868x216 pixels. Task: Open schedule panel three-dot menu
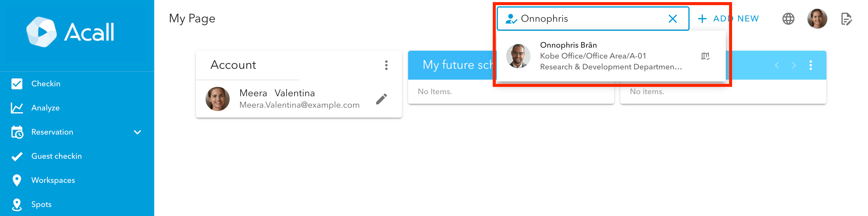pyautogui.click(x=810, y=65)
